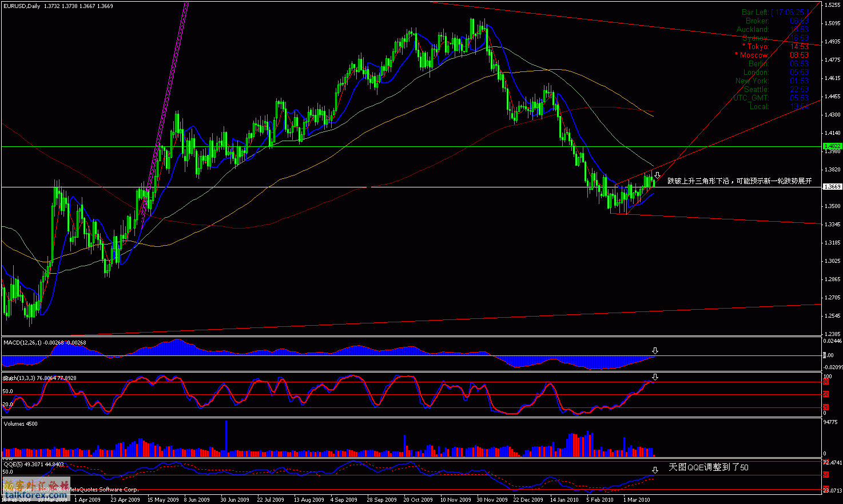Select the UTC_GMT clock row
The image size is (843, 504).
click(x=771, y=98)
